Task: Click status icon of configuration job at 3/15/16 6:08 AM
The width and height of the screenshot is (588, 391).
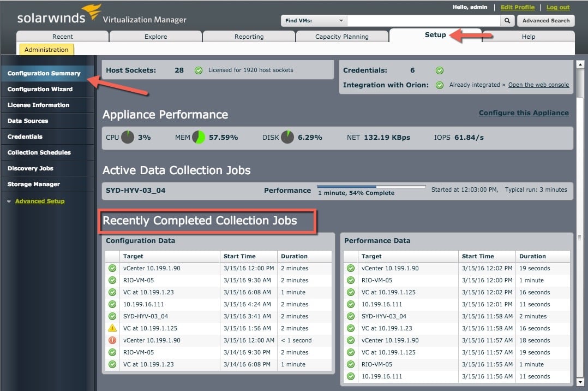Action: pos(112,292)
